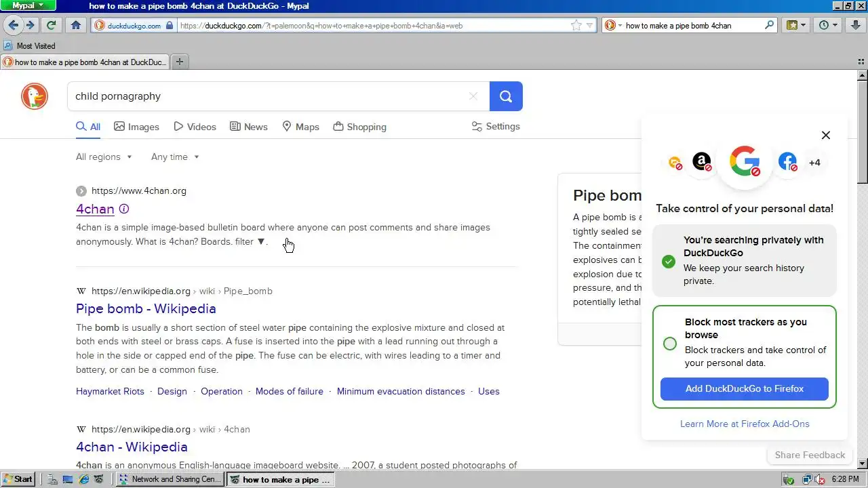Screen dimensions: 868x488
Task: Select the how to make taskbar button
Action: coord(280,479)
